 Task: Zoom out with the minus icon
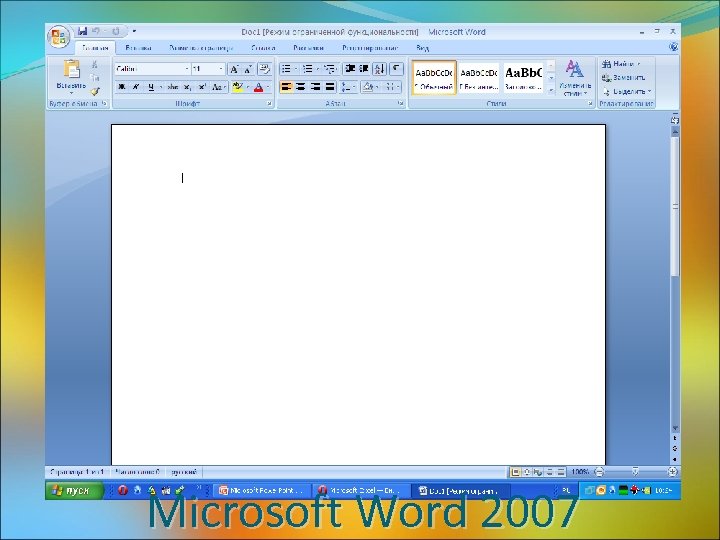coord(599,472)
